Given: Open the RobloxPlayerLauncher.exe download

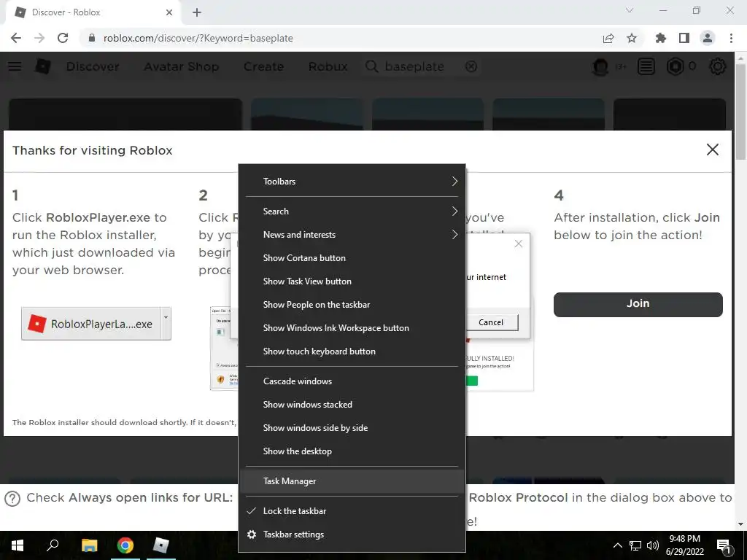Looking at the screenshot, I should [x=90, y=324].
